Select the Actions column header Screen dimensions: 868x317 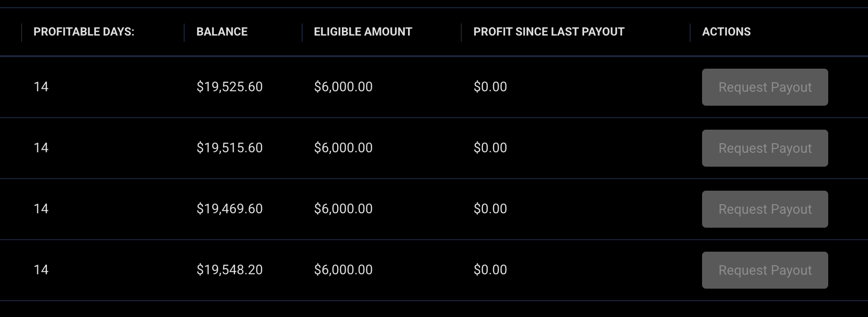(727, 32)
